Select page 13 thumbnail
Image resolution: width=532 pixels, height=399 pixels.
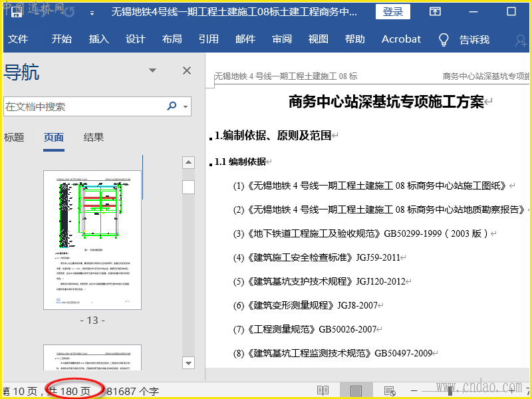tap(92, 240)
